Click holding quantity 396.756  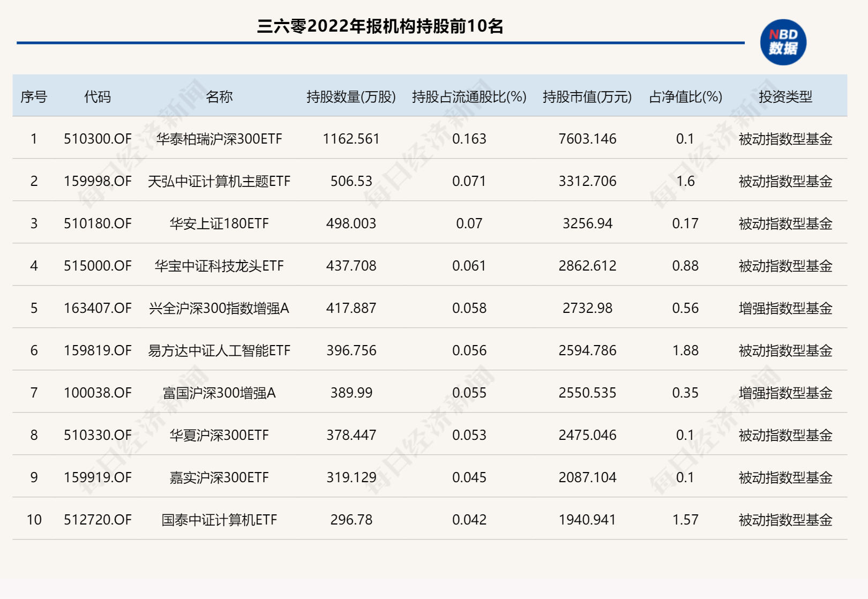[x=351, y=351]
